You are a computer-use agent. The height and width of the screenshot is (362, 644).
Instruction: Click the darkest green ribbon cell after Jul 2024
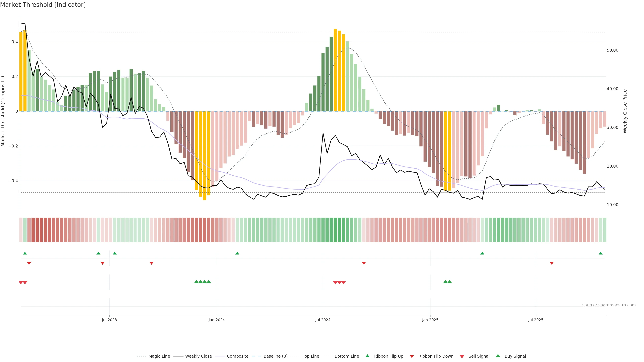335,230
